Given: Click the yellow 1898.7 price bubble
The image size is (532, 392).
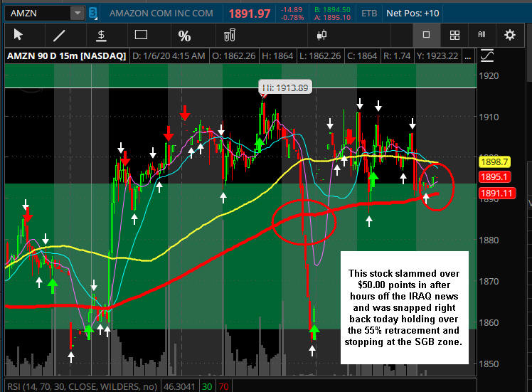Looking at the screenshot, I should [494, 162].
